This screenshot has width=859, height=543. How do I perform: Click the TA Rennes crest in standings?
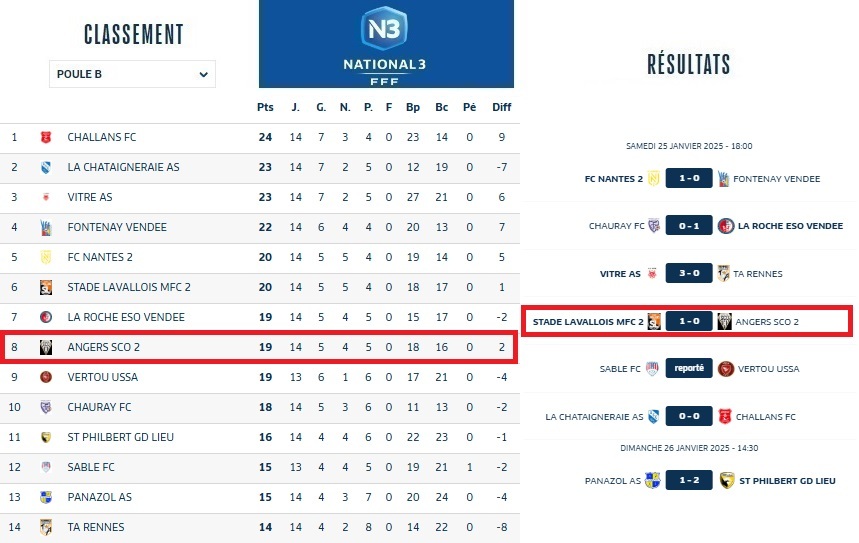(x=45, y=527)
